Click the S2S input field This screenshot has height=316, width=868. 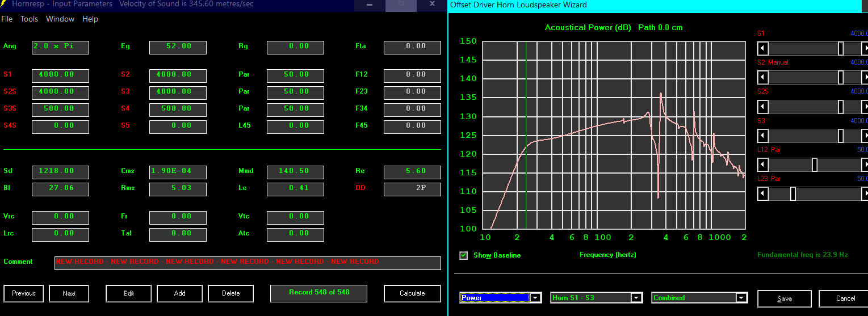[60, 92]
